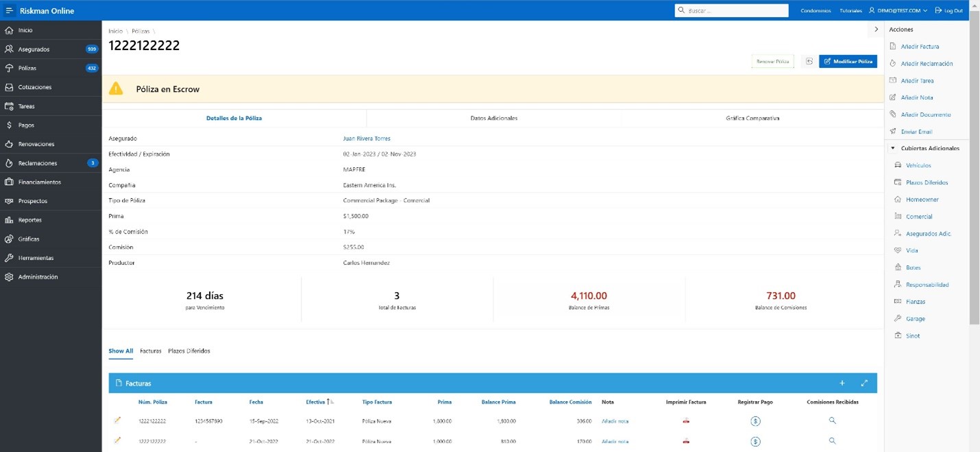980x452 pixels.
Task: Click the Herramientas wrench icon
Action: [9, 258]
